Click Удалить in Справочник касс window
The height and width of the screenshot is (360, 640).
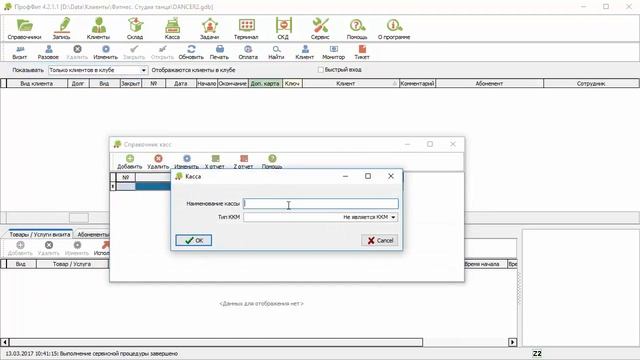pos(158,162)
